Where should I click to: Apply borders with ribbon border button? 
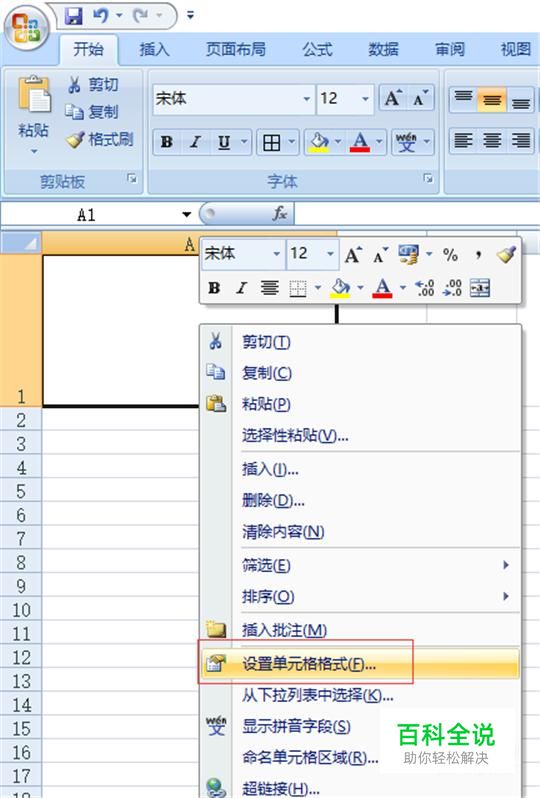point(272,142)
